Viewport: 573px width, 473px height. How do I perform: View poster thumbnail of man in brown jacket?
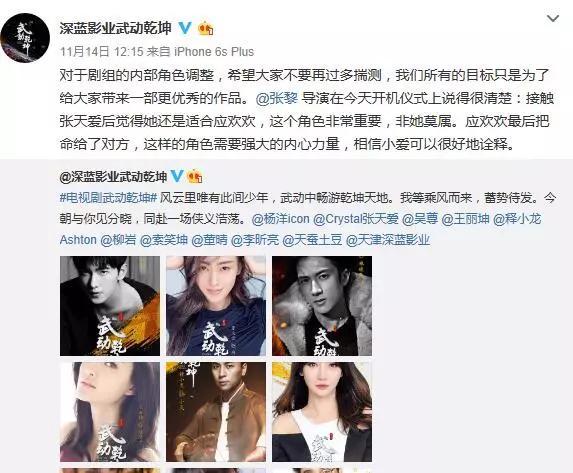click(x=216, y=412)
